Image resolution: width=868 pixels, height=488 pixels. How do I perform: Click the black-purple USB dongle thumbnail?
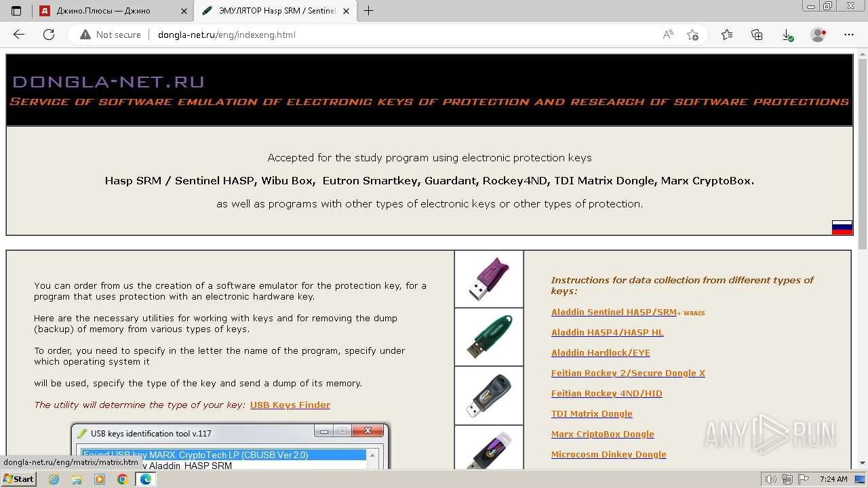tap(489, 447)
